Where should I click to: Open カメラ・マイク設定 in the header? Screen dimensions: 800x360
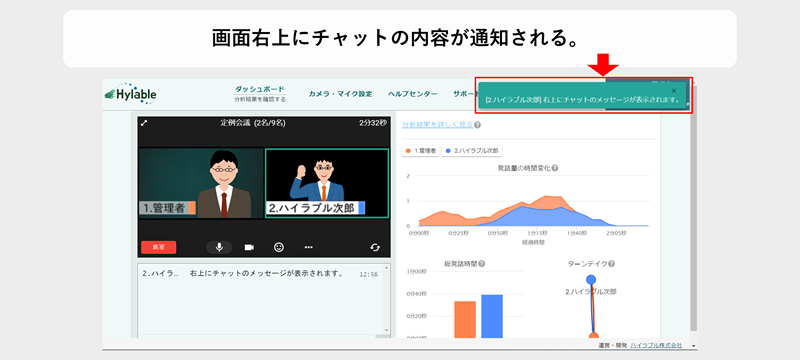pyautogui.click(x=340, y=94)
